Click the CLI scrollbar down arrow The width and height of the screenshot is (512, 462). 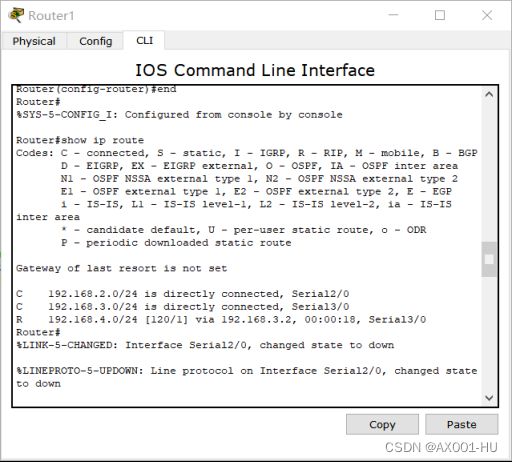coord(489,397)
